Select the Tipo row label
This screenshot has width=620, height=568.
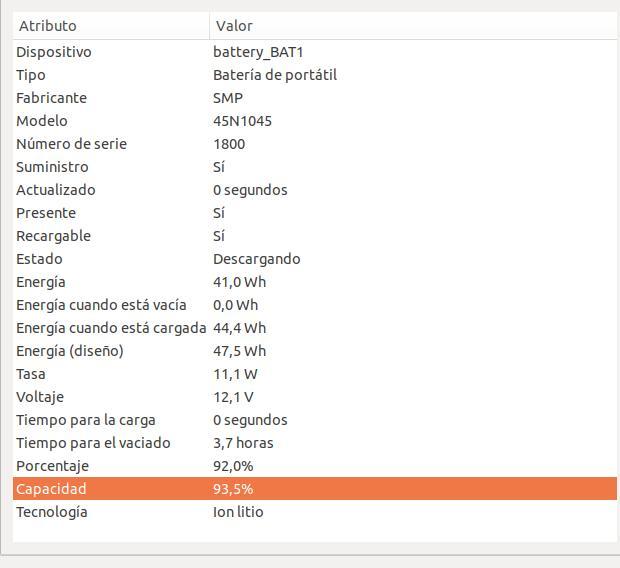coord(31,75)
